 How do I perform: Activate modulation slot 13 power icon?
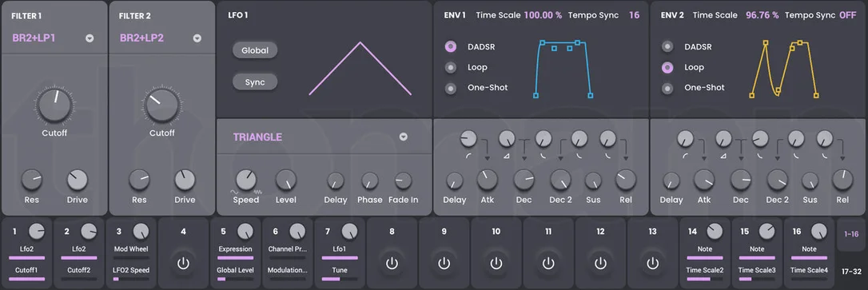[653, 263]
